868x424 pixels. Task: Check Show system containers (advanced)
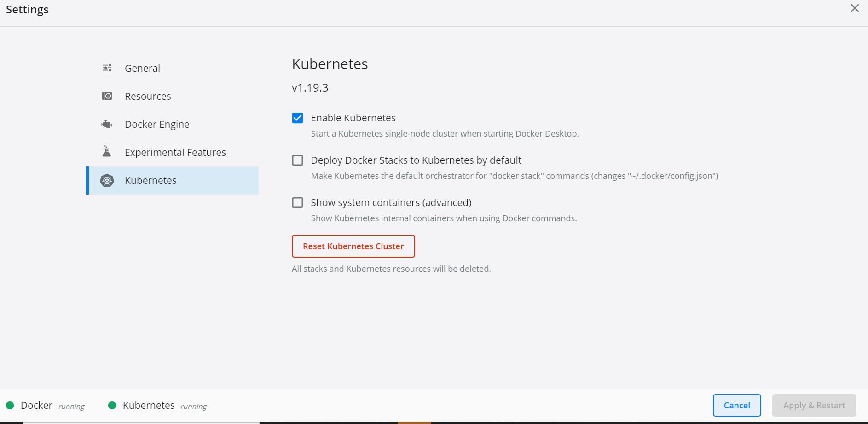tap(298, 203)
